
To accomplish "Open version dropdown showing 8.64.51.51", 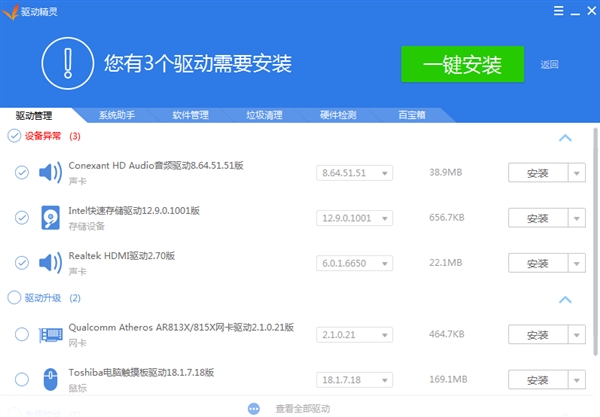I will click(x=354, y=173).
